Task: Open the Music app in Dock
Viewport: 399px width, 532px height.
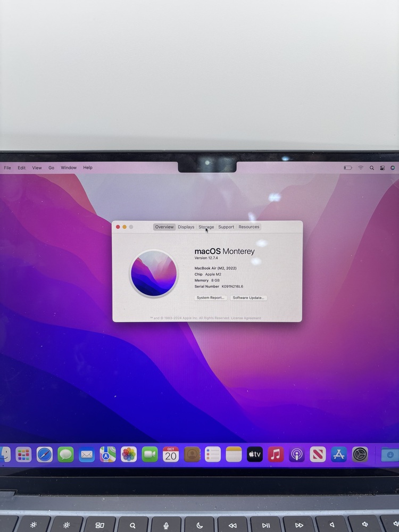Action: (276, 454)
